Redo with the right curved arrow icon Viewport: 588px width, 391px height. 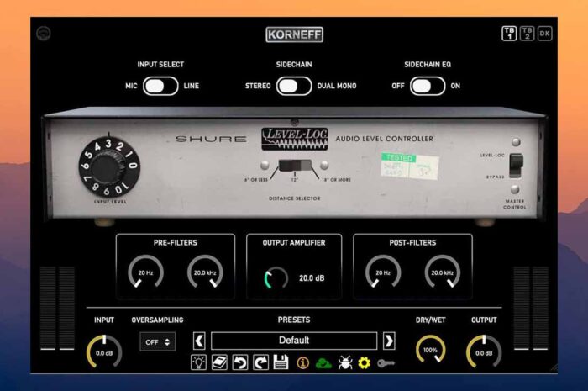tap(260, 363)
